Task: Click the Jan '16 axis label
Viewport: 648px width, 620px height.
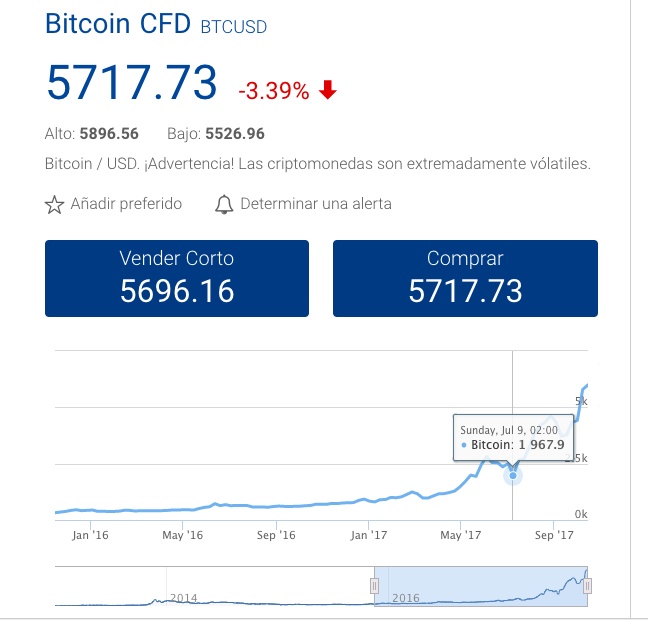Action: click(x=90, y=535)
